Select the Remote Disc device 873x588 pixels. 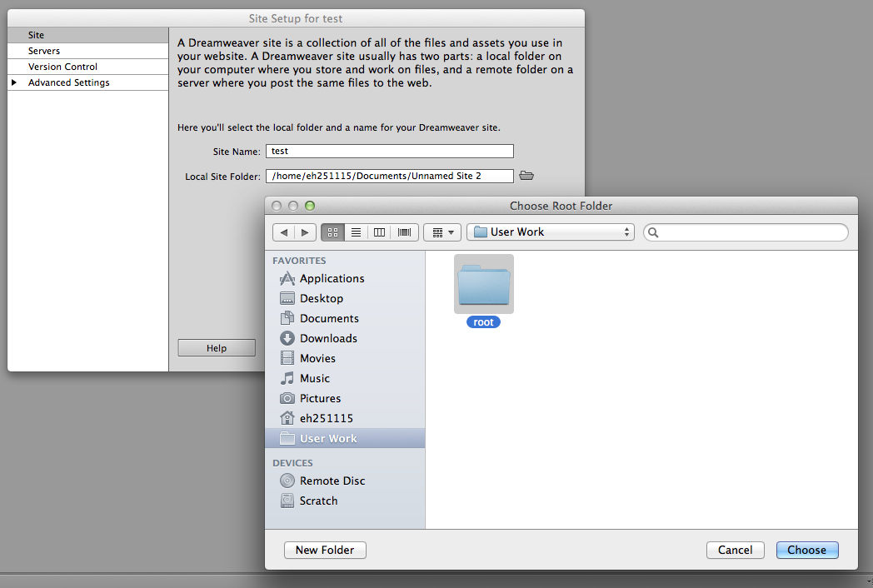[x=345, y=481]
